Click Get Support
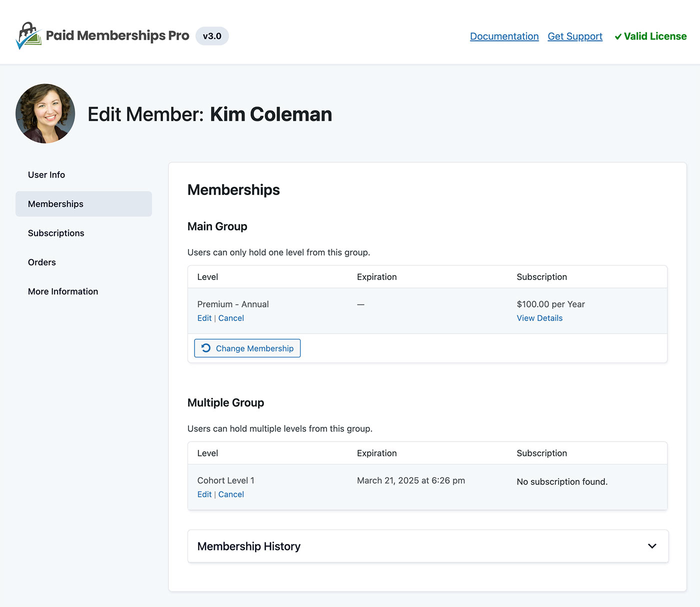This screenshot has width=700, height=607. pyautogui.click(x=575, y=36)
